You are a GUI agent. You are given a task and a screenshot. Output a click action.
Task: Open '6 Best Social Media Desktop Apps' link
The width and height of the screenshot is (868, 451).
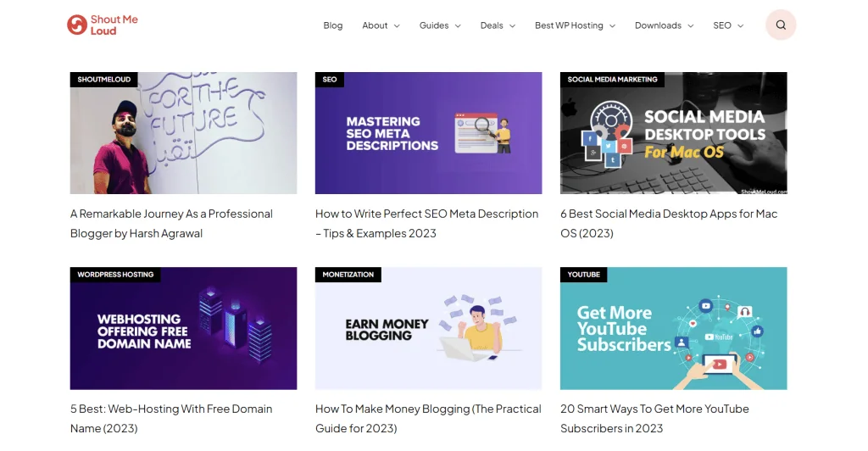(x=669, y=224)
